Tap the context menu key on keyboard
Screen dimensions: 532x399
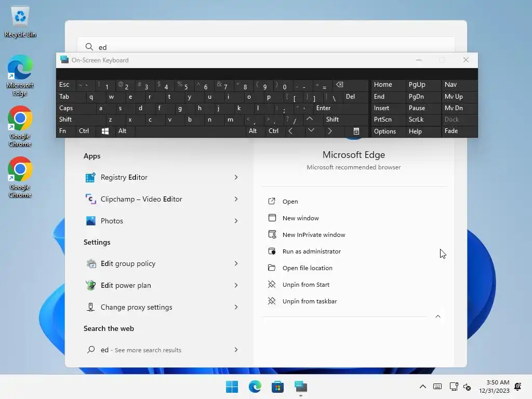pos(356,131)
